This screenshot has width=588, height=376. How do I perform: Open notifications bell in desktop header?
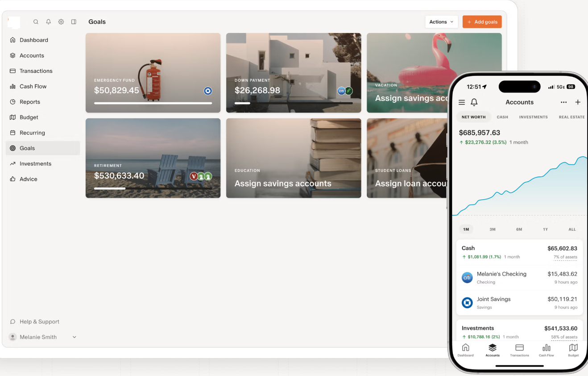tap(48, 22)
